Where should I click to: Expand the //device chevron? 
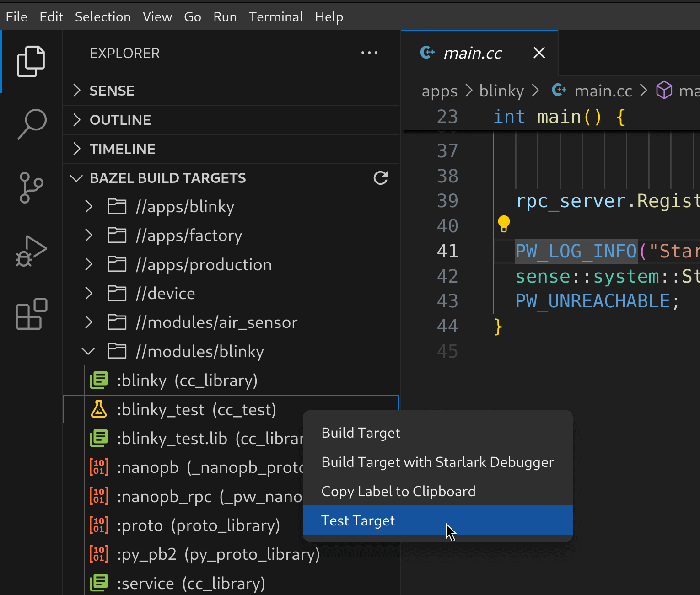(89, 294)
